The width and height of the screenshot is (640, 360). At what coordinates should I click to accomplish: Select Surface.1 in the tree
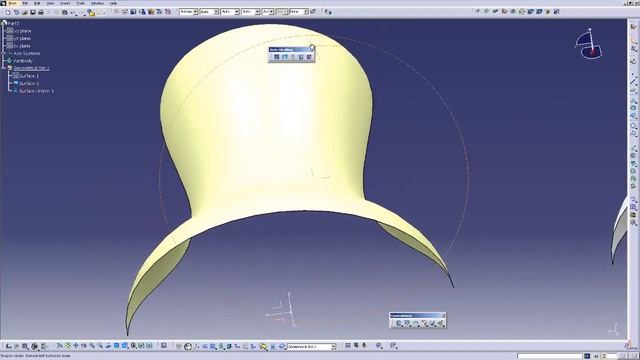point(29,76)
